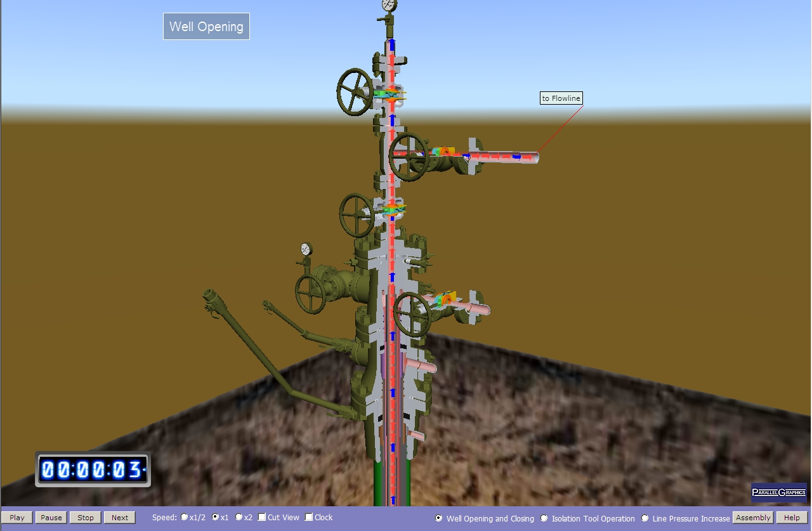Click the top pressure gauge on tree
Viewport: 812px width, 531px height.
click(389, 5)
